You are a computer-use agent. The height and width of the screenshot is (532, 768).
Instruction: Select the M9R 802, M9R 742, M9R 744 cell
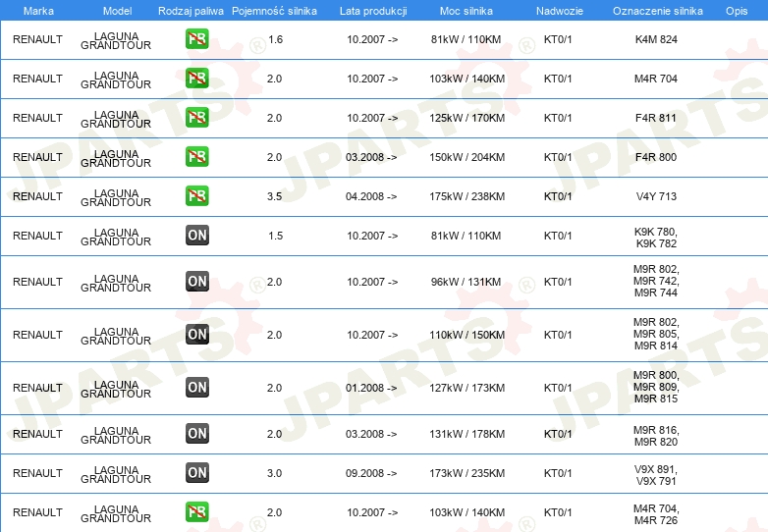[656, 281]
